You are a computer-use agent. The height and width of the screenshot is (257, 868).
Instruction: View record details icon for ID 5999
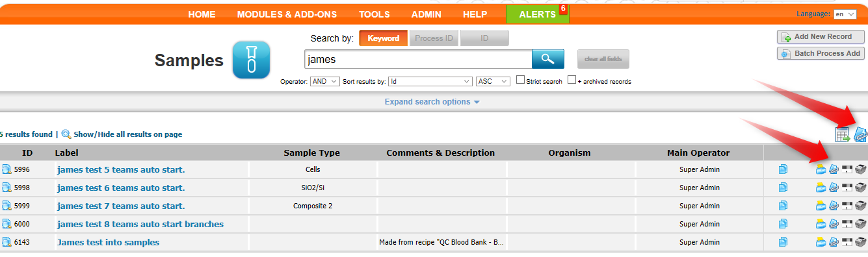pos(6,206)
